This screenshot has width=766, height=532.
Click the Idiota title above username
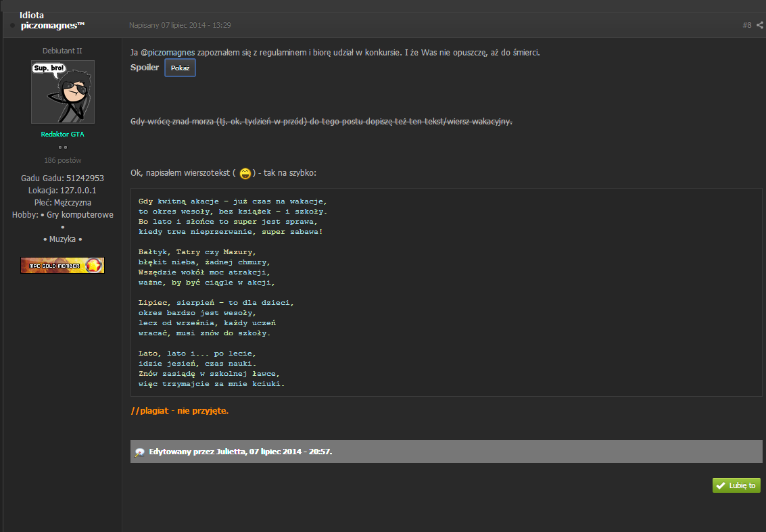click(32, 15)
